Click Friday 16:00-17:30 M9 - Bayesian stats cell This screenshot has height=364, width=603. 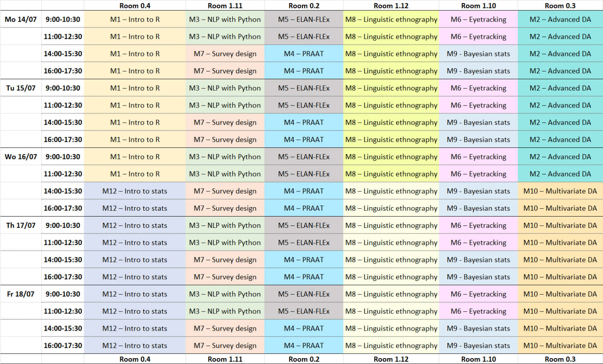pos(478,346)
